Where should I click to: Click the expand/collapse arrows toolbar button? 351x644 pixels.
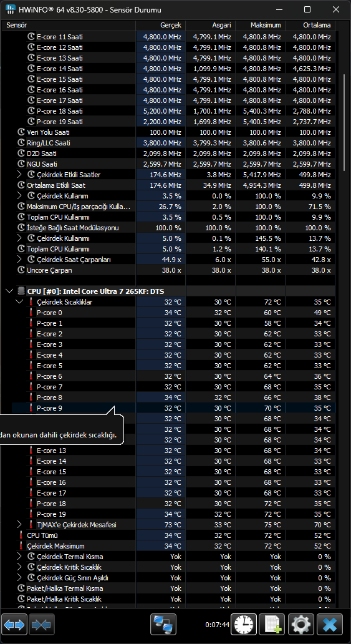[14, 625]
